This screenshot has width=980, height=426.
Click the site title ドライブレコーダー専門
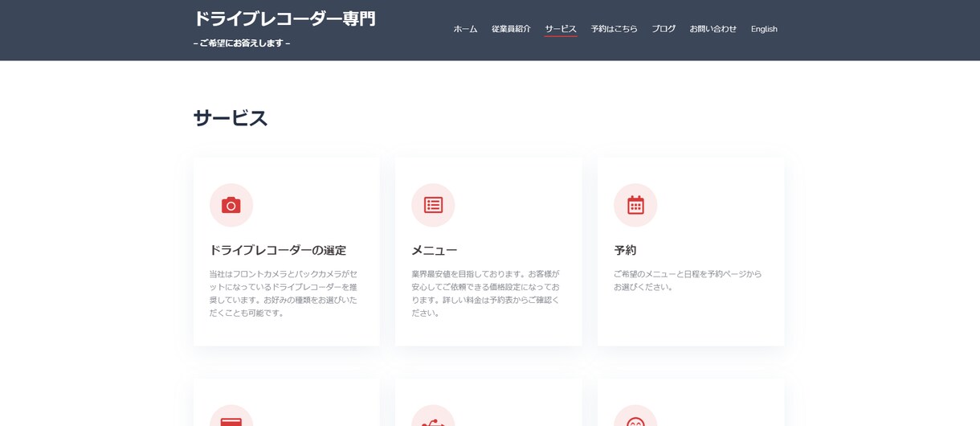284,18
